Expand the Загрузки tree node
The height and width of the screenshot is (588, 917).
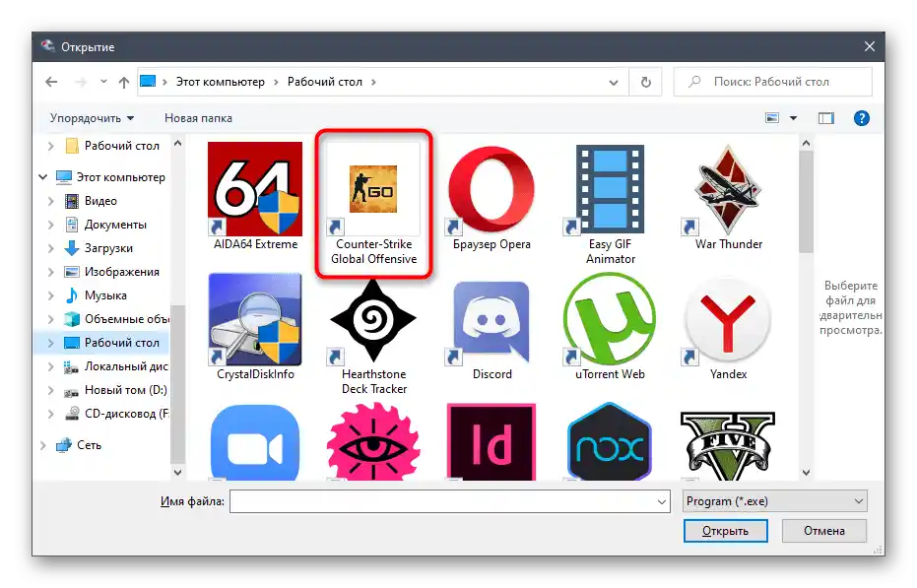click(x=51, y=248)
